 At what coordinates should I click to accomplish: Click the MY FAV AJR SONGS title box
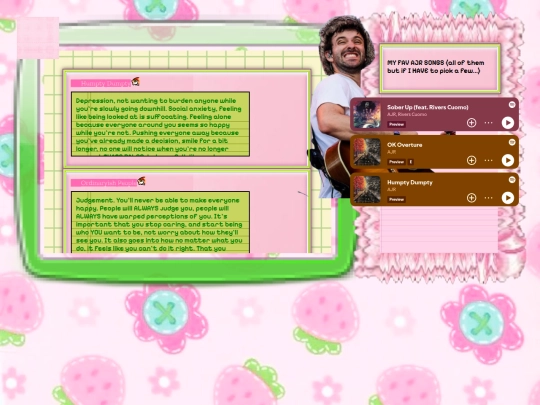click(x=440, y=68)
